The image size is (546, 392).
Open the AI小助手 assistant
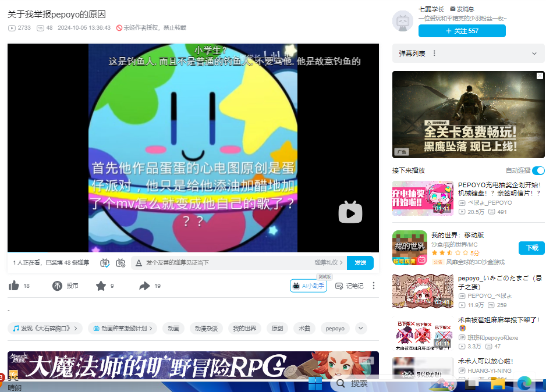(x=309, y=286)
